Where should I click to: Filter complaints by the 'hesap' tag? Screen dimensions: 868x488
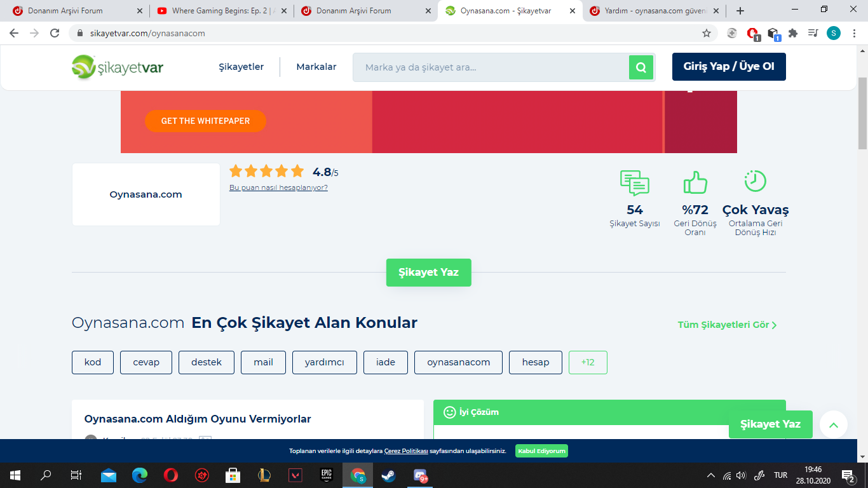click(536, 362)
